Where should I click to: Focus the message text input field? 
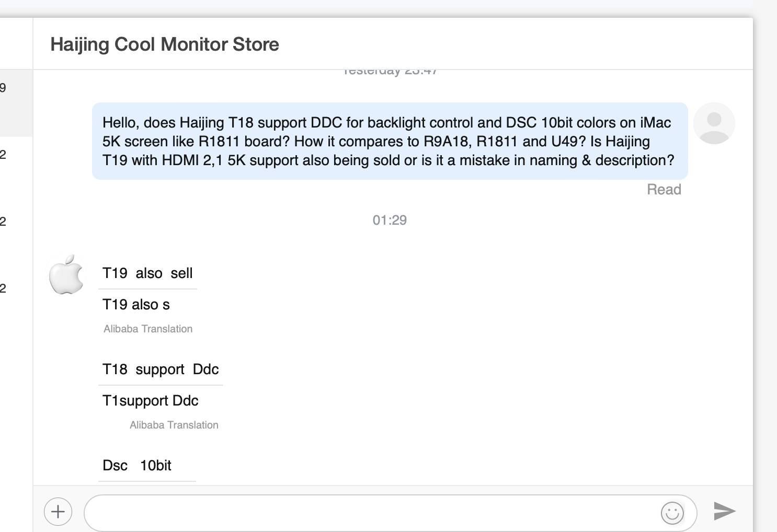[390, 513]
